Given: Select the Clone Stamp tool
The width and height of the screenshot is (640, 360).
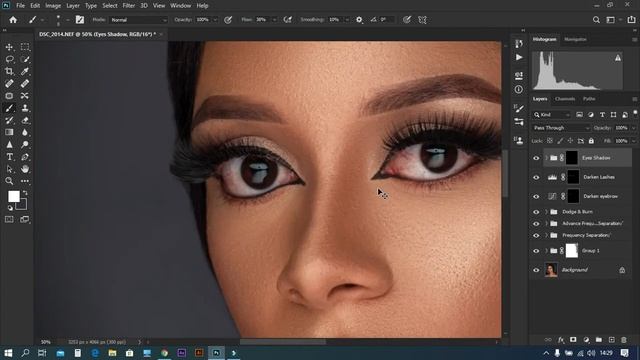Looking at the screenshot, I should tap(25, 108).
